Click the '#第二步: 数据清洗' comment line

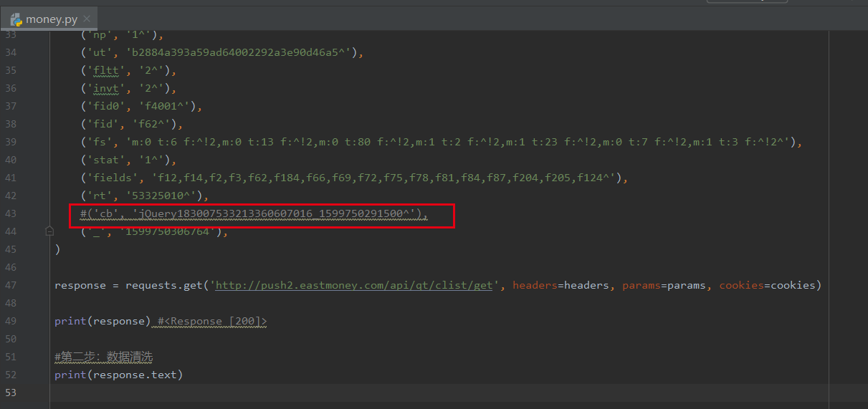[x=104, y=357]
